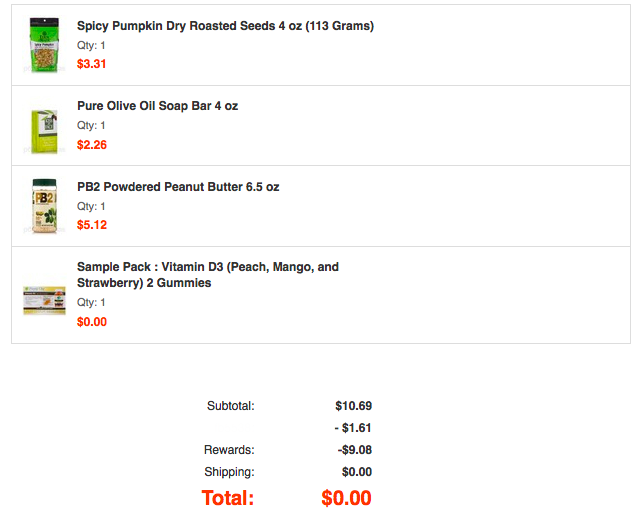The height and width of the screenshot is (519, 635).
Task: Open Spicy Pumpkin Dry Roasted Seeds title
Action: pyautogui.click(x=225, y=26)
